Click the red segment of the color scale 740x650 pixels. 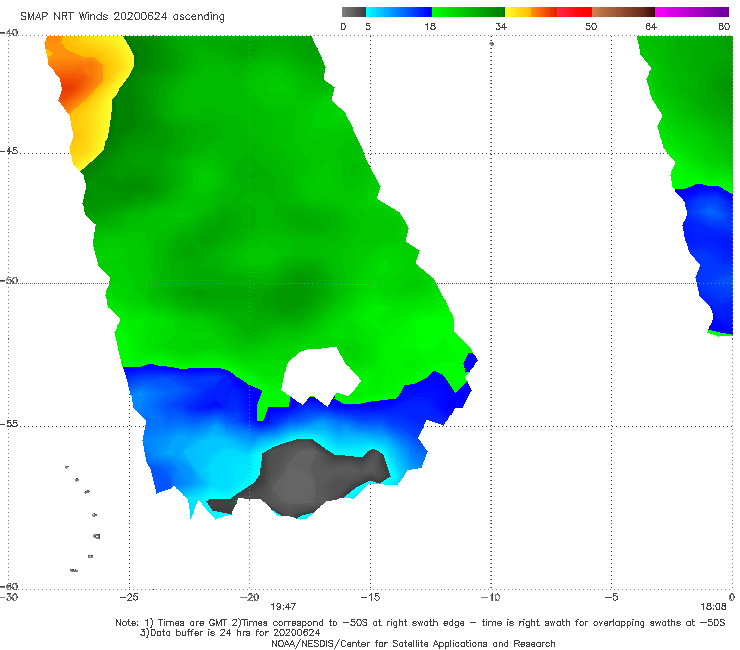574,12
